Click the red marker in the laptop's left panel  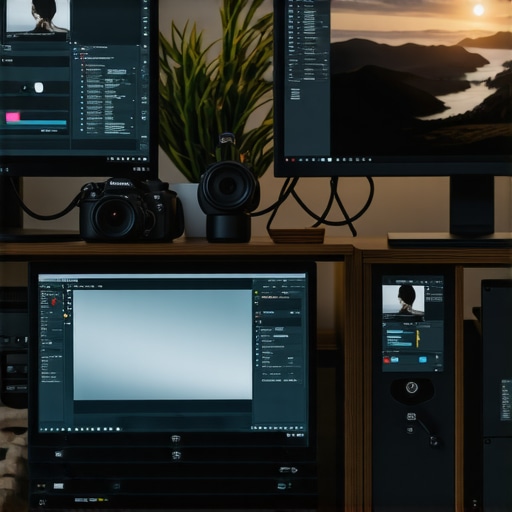click(x=54, y=302)
